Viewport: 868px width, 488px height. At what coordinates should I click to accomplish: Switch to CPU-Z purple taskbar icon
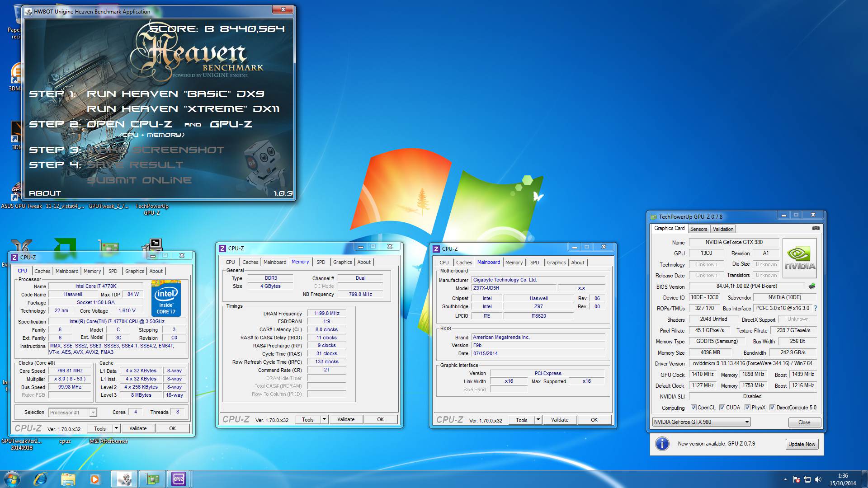pos(179,479)
